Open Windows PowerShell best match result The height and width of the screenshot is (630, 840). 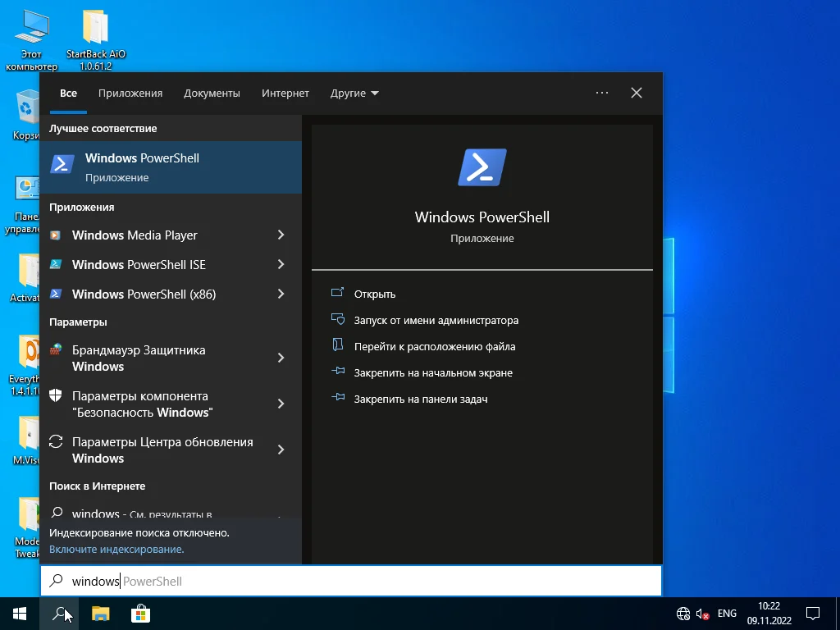point(171,167)
